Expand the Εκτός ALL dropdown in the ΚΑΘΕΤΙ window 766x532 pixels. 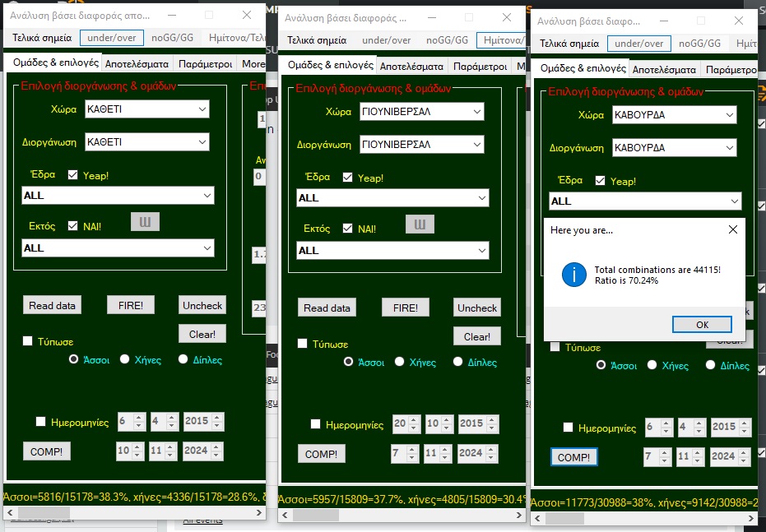pos(118,248)
